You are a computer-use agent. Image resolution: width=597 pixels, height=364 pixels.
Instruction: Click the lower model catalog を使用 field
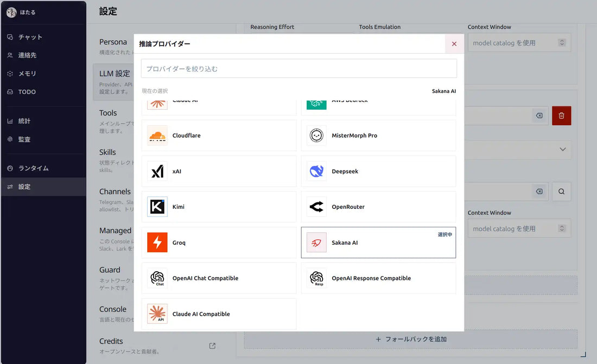coord(519,228)
